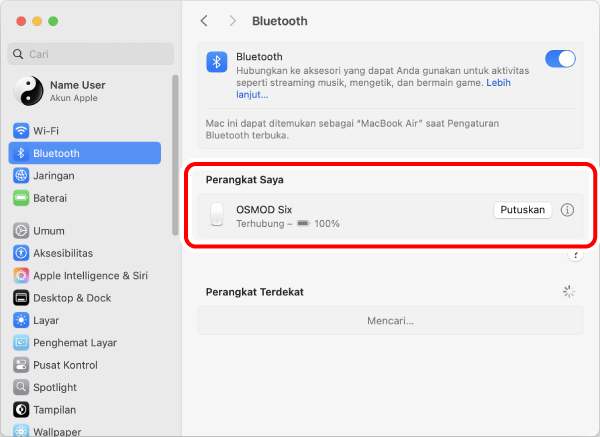The image size is (600, 437).
Task: Open the Wi-Fi settings icon
Action: [21, 131]
